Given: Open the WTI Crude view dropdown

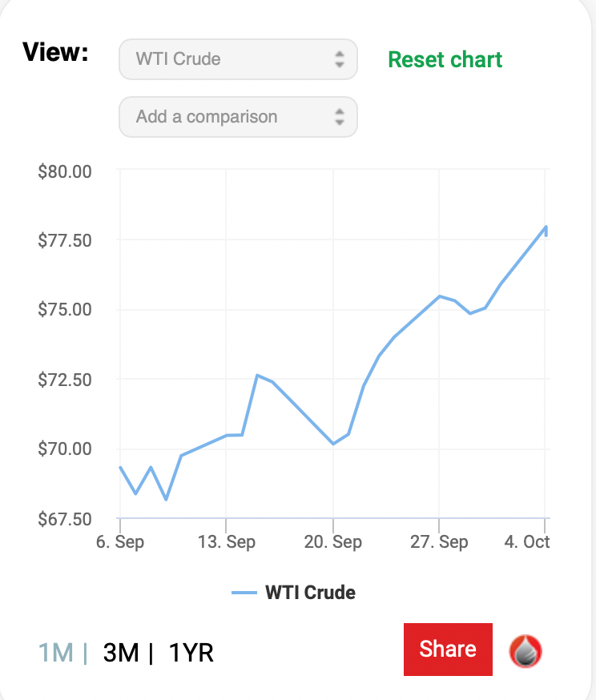Looking at the screenshot, I should (x=238, y=59).
